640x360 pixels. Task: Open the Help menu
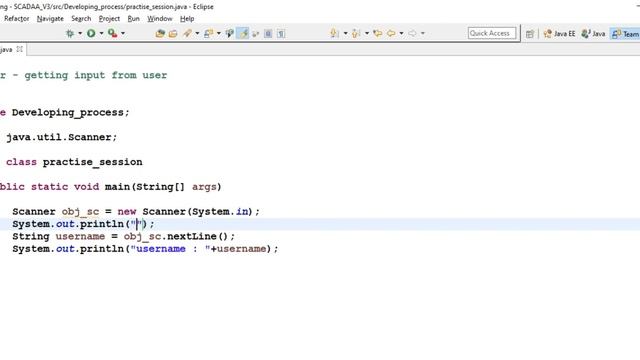click(x=187, y=19)
